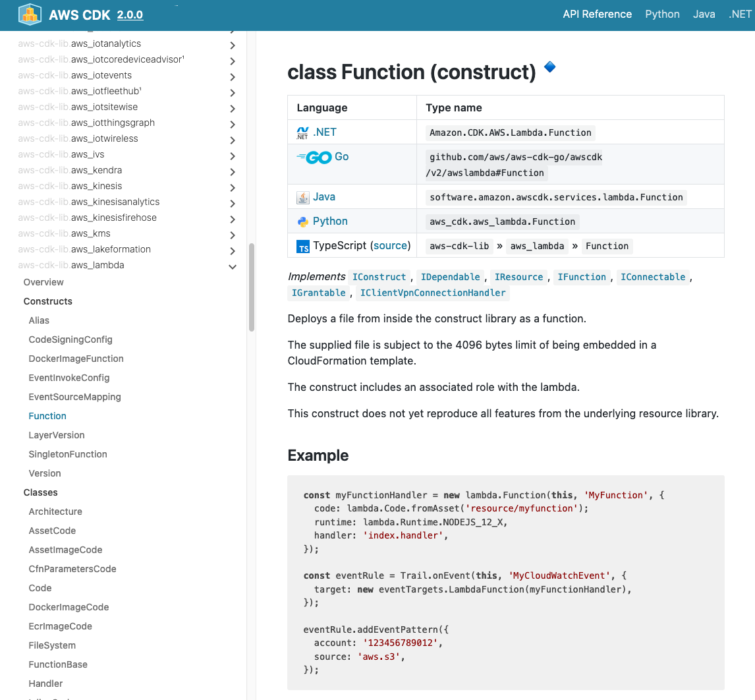
Task: Open the IConstruct interface link
Action: click(x=379, y=277)
